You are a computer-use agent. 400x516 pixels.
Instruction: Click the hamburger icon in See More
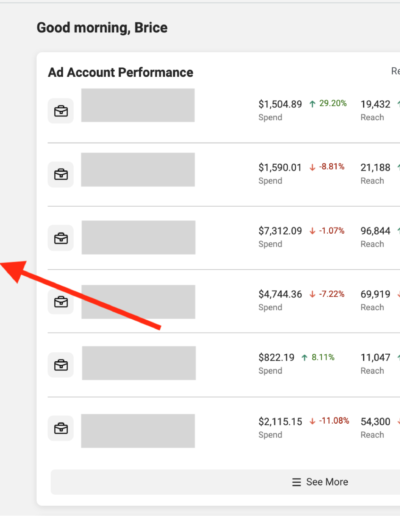(x=296, y=482)
